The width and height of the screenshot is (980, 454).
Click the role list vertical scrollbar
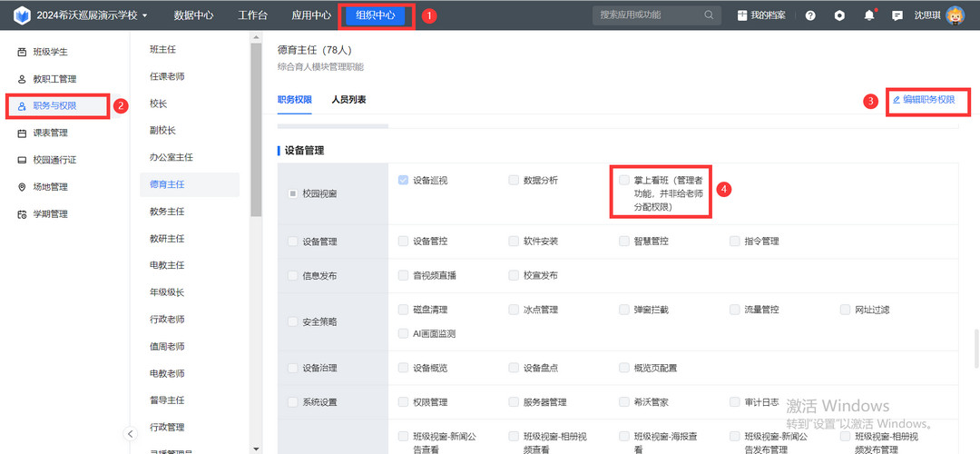point(256,127)
